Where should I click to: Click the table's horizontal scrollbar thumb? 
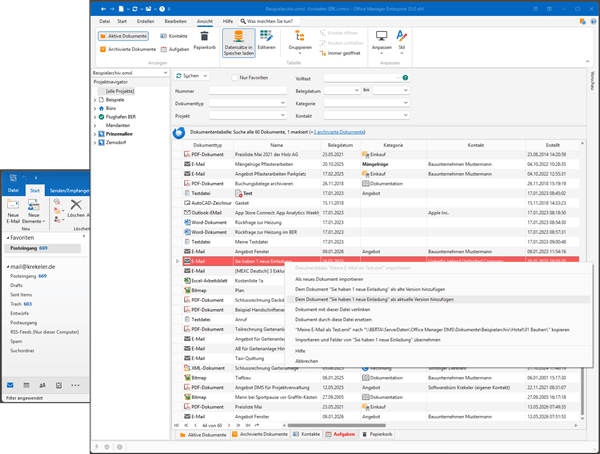click(x=336, y=425)
